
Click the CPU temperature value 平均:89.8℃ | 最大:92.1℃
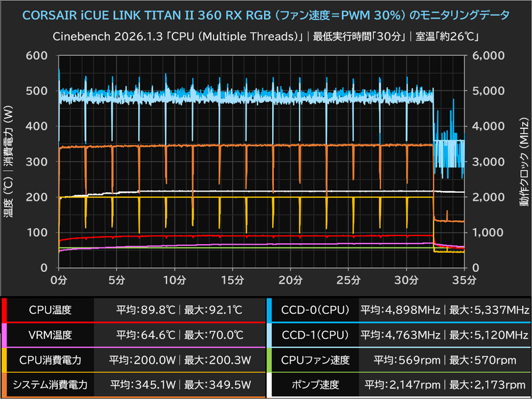(x=180, y=310)
